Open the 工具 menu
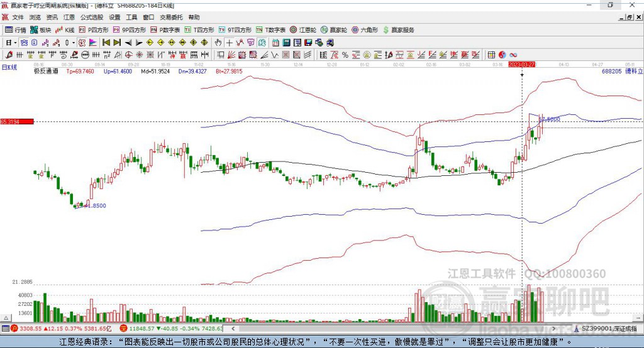This screenshot has width=644, height=348. coord(131,17)
